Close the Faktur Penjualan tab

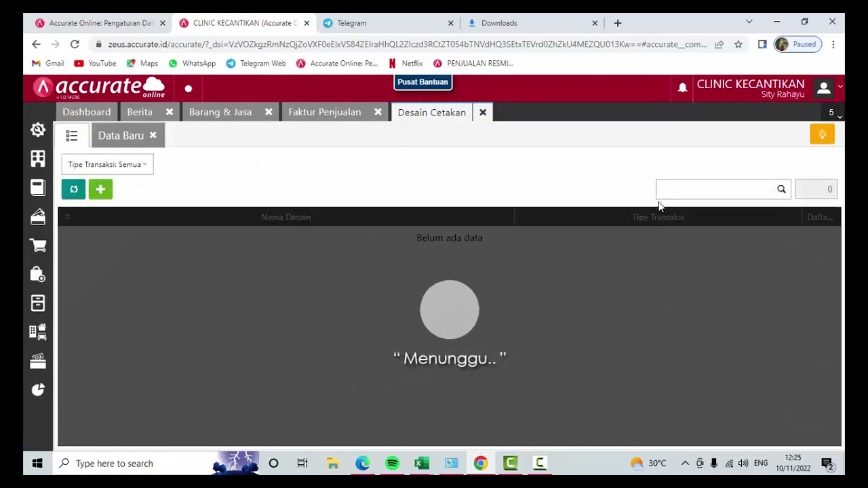coord(378,112)
